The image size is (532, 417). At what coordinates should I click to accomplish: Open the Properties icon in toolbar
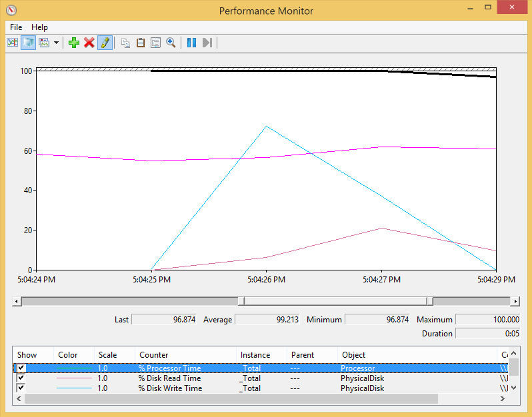(155, 43)
